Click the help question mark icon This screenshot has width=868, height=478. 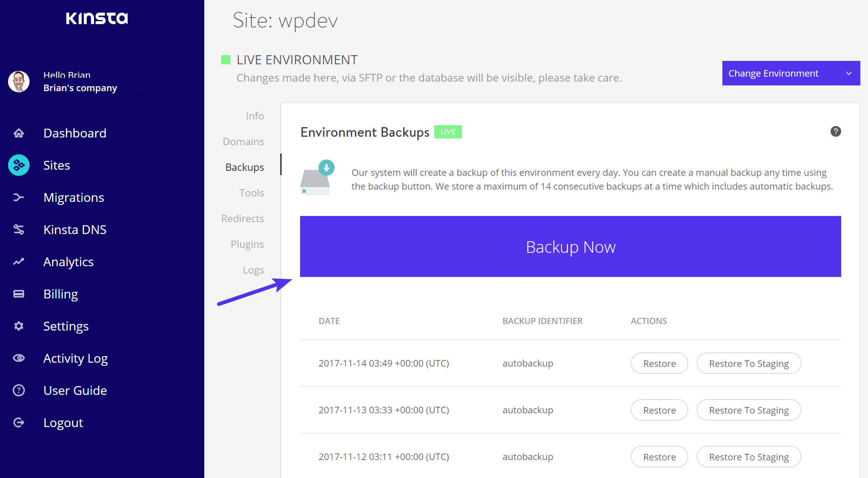click(835, 131)
